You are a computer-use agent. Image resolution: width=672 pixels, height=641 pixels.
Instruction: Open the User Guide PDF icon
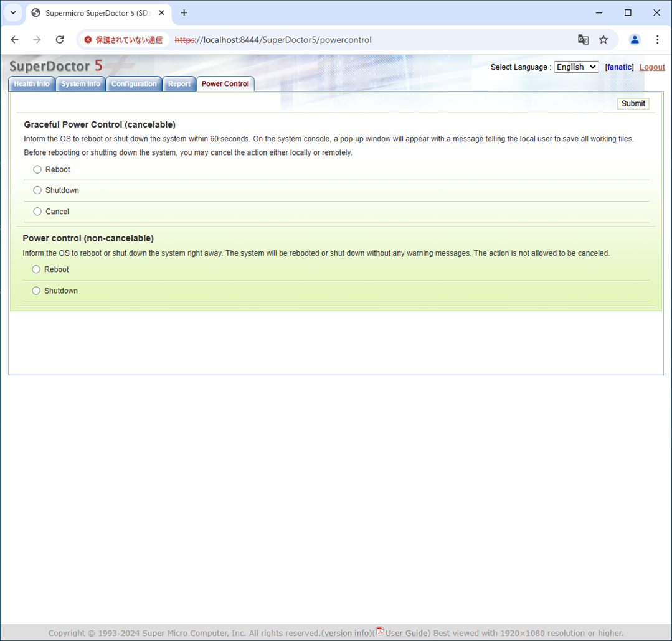[380, 632]
